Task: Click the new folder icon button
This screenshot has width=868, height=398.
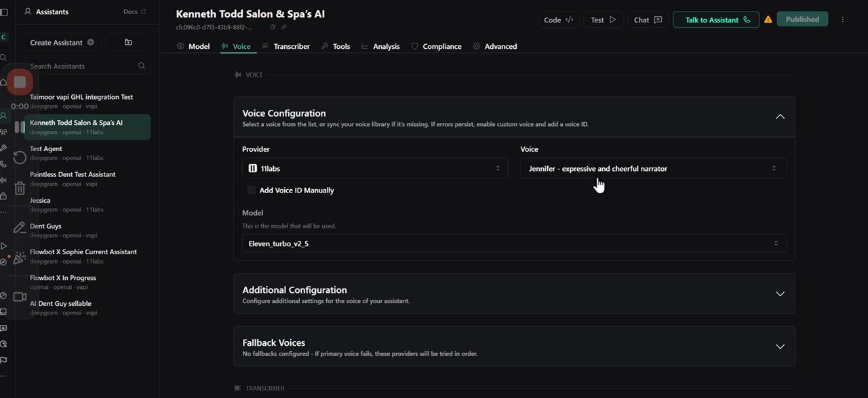Action: coord(128,42)
